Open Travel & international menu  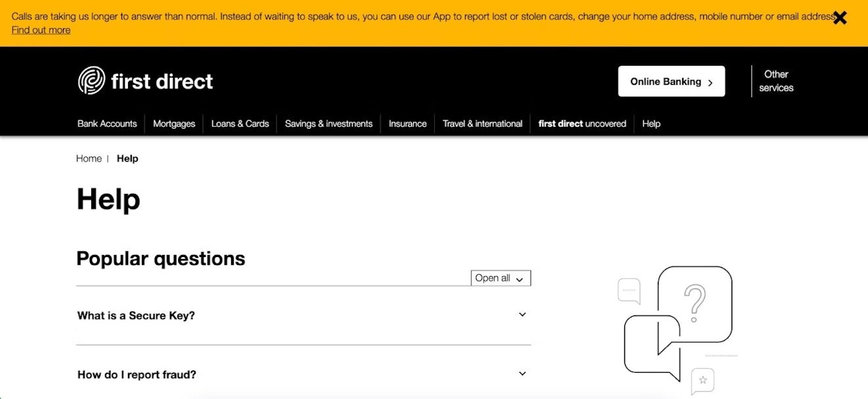pos(482,124)
